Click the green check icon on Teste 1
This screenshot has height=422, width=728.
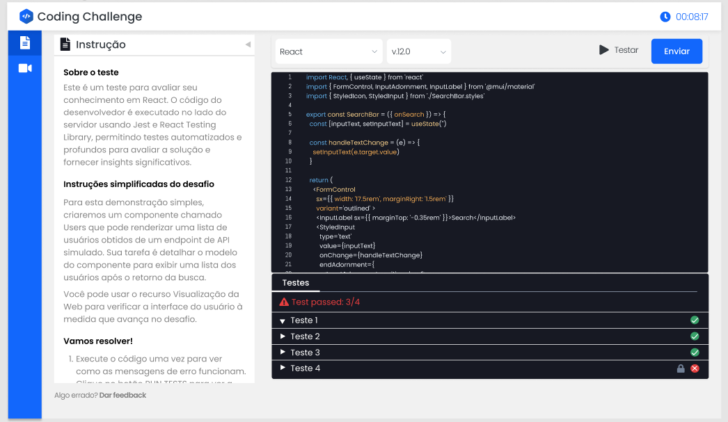click(x=694, y=320)
